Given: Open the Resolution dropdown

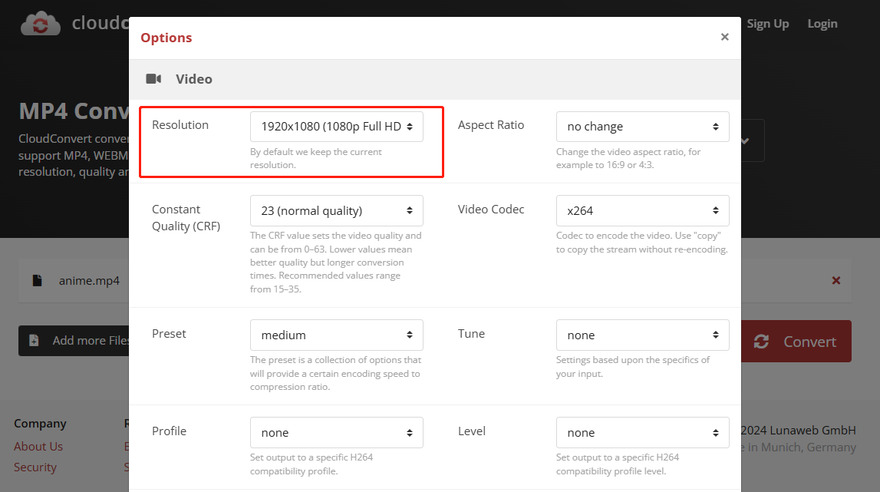Looking at the screenshot, I should coord(336,126).
